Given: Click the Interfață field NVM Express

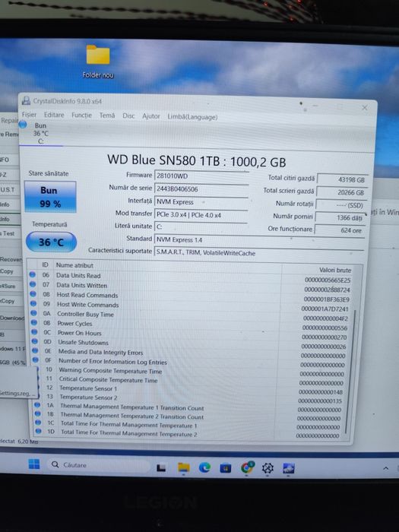Looking at the screenshot, I should tap(201, 202).
